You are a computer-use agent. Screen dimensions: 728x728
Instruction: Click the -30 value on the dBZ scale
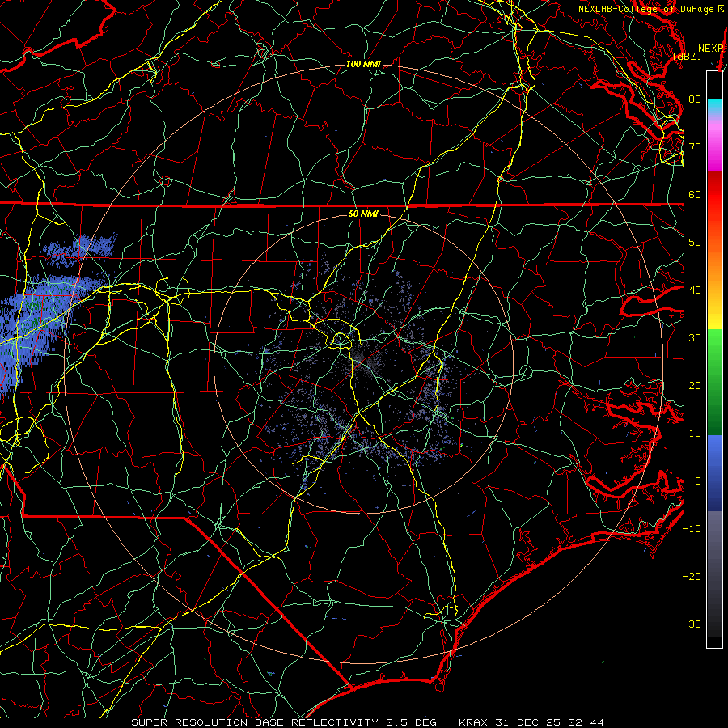pyautogui.click(x=692, y=624)
